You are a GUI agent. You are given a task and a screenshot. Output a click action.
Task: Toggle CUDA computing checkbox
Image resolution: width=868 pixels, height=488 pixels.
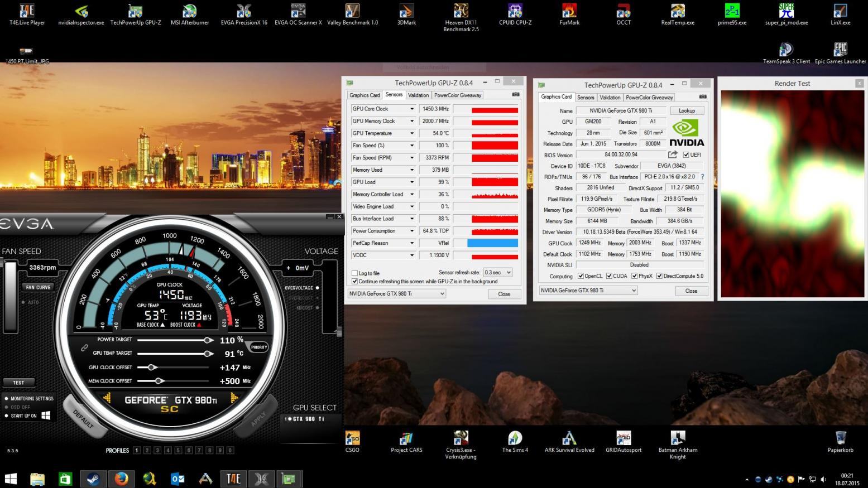coord(610,276)
